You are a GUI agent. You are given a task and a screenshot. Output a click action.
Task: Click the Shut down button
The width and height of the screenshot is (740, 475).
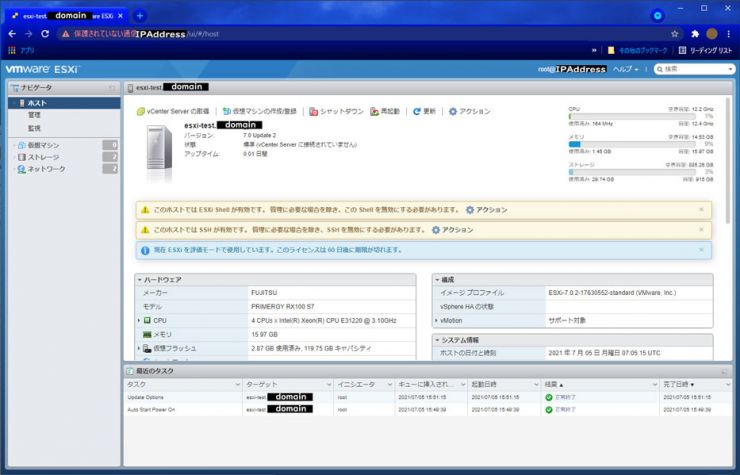coord(336,111)
